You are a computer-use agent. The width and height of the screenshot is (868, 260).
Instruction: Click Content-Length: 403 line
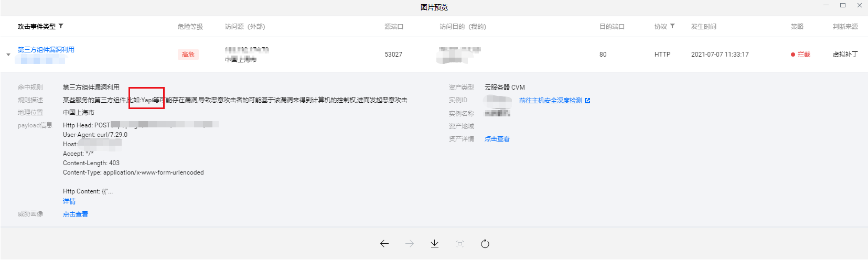(91, 163)
